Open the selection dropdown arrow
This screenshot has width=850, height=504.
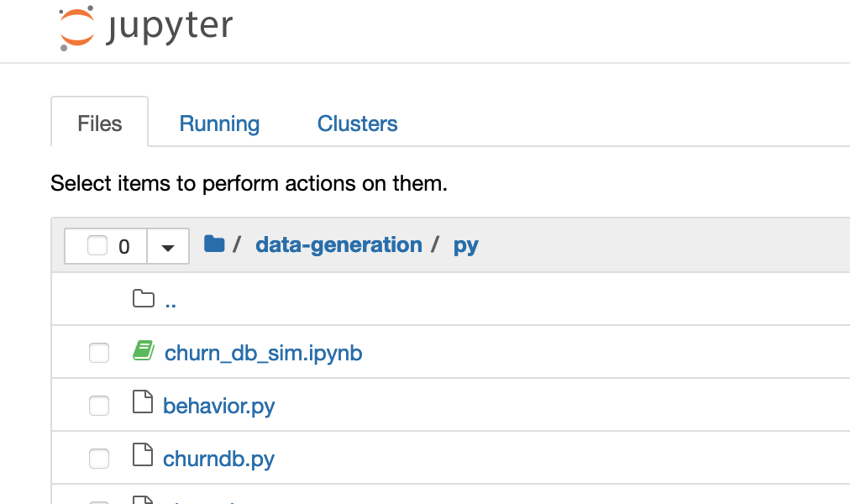(x=168, y=247)
